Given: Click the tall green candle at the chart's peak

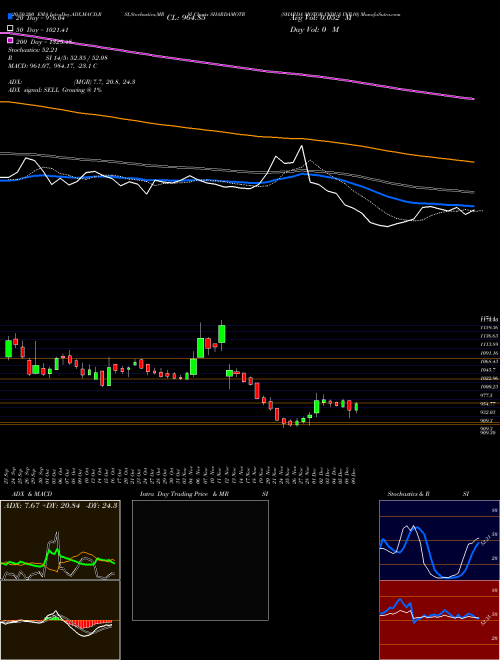Looking at the screenshot, I should (222, 334).
